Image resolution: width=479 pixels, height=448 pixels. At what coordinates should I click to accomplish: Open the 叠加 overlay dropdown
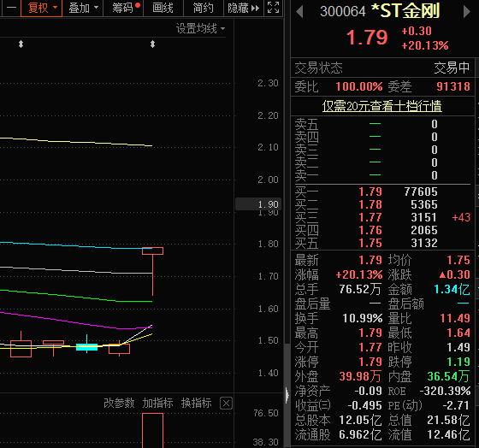tap(83, 8)
